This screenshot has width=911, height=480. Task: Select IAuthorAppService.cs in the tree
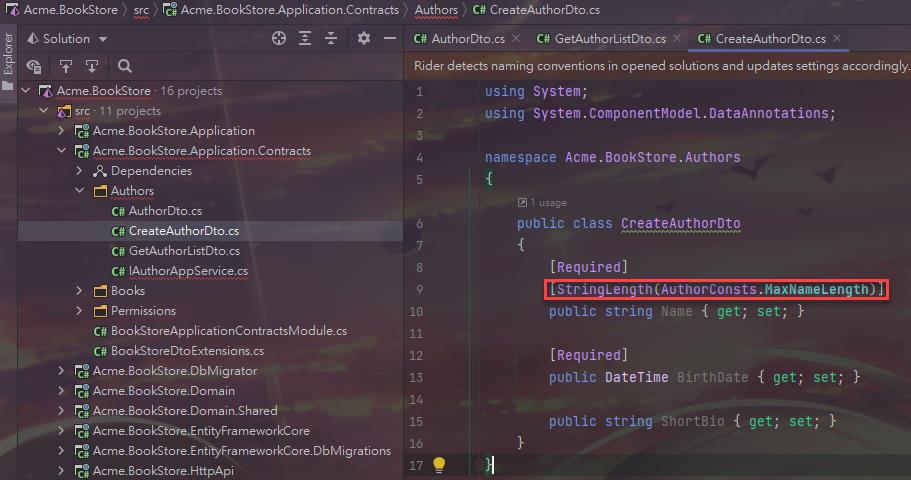pos(188,271)
